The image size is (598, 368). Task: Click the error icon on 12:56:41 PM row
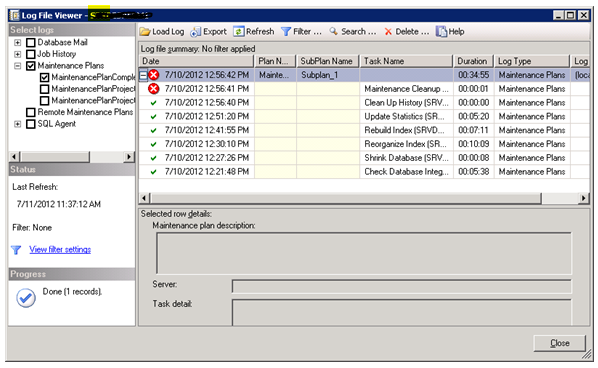coord(154,89)
